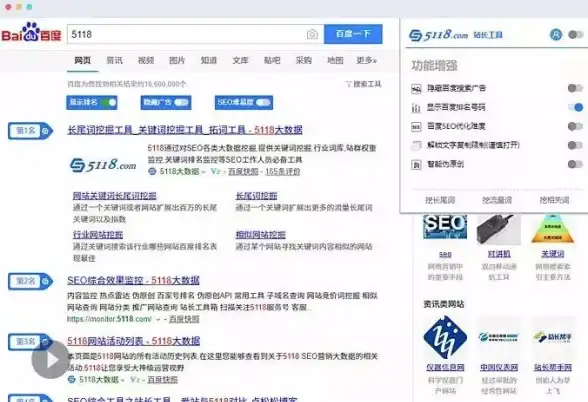Open the 相似网站挖掘 sublink

point(261,235)
